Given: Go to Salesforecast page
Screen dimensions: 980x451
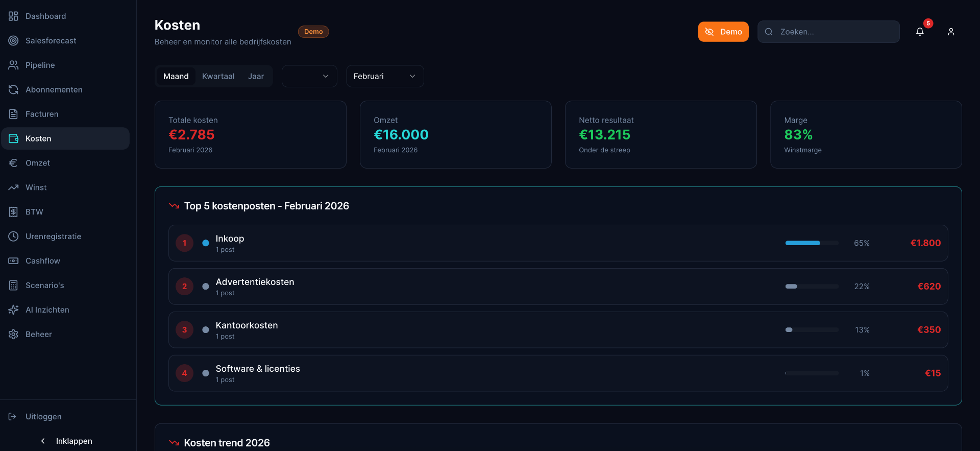Looking at the screenshot, I should (x=65, y=41).
